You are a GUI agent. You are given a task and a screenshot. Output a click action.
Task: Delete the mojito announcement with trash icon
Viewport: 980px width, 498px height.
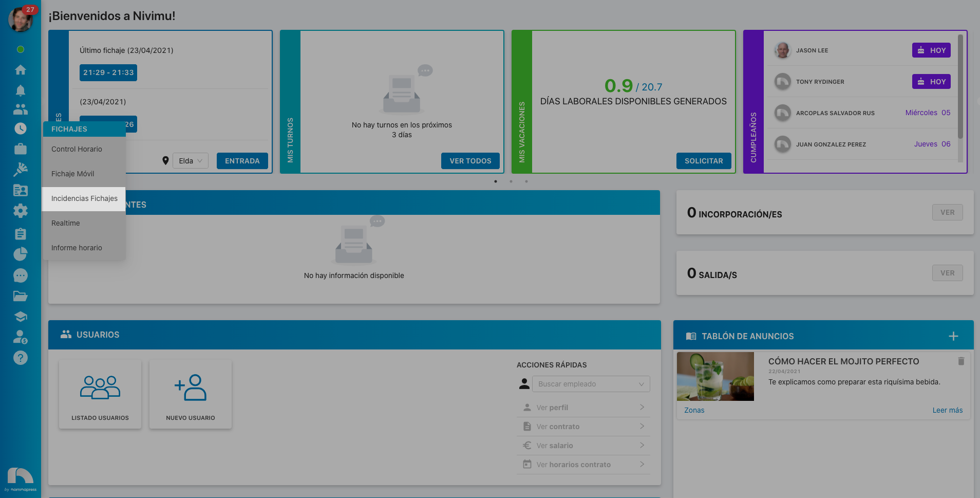(961, 361)
